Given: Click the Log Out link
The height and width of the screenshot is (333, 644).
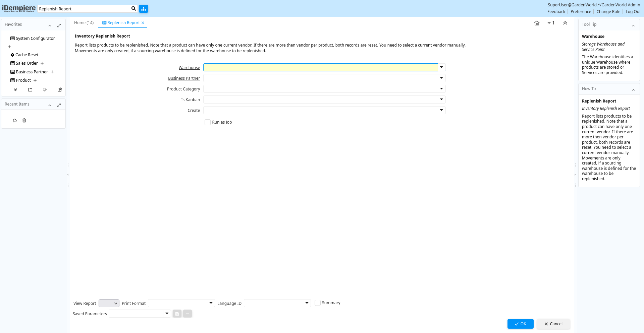Looking at the screenshot, I should pos(633,12).
